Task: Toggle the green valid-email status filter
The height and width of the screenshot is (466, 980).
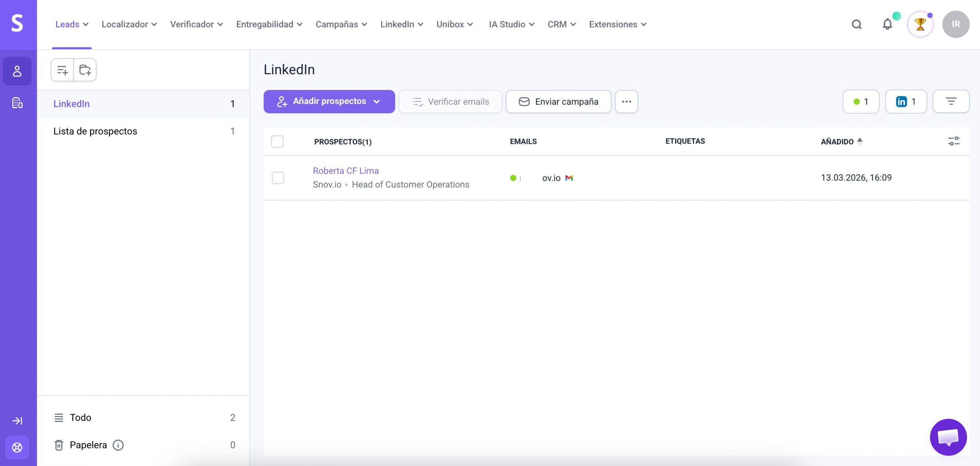Action: tap(861, 101)
